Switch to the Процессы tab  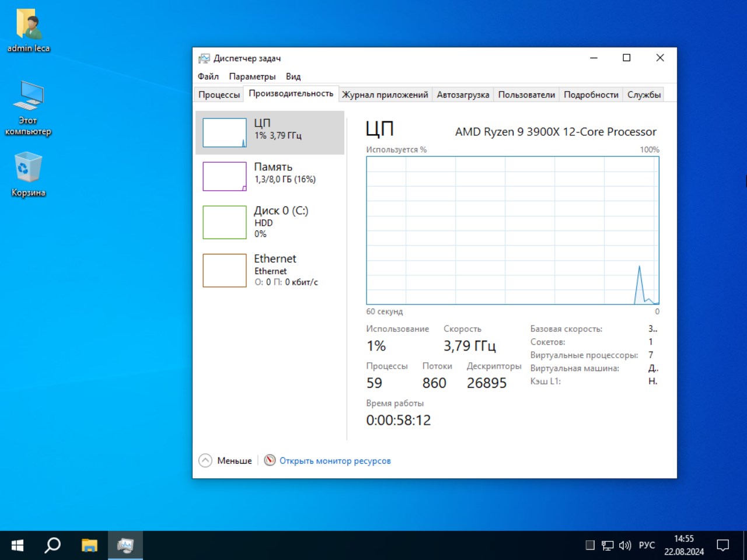219,94
